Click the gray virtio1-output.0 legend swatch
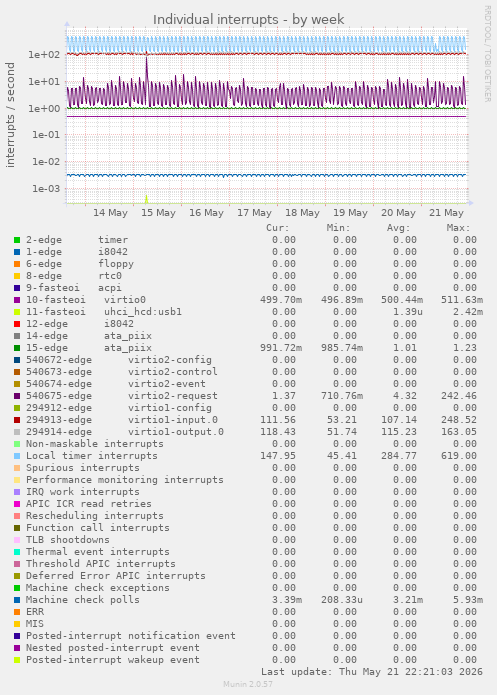 (x=17, y=432)
